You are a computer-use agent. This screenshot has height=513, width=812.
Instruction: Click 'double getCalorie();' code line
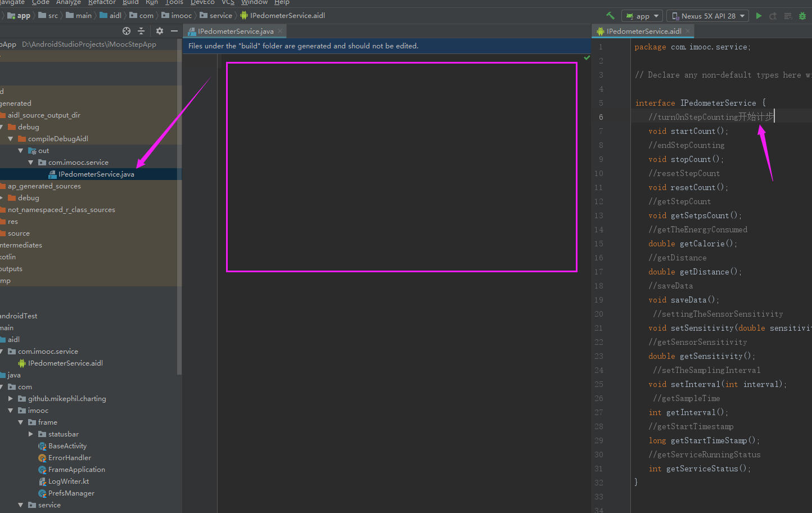tap(693, 244)
